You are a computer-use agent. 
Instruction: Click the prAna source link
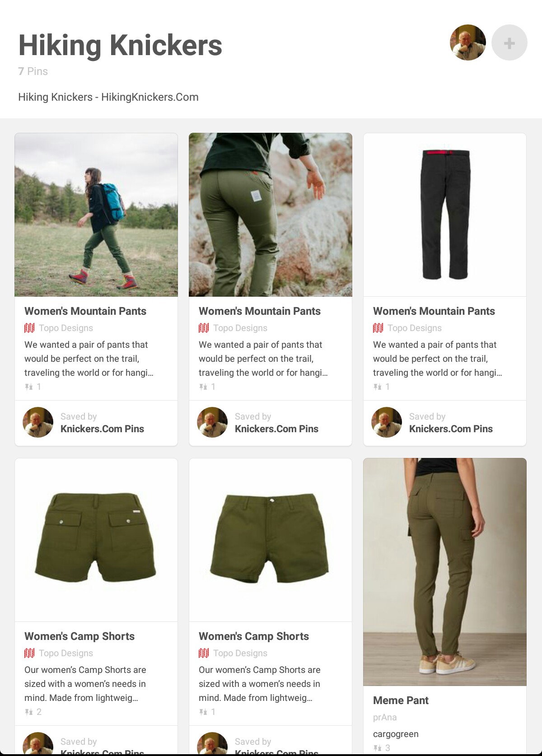click(x=385, y=717)
